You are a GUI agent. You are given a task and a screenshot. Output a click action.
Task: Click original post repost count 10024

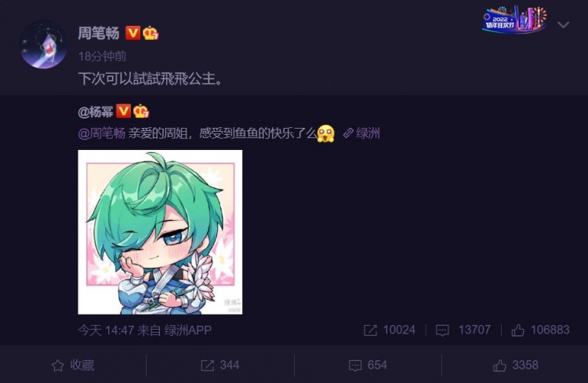click(390, 330)
